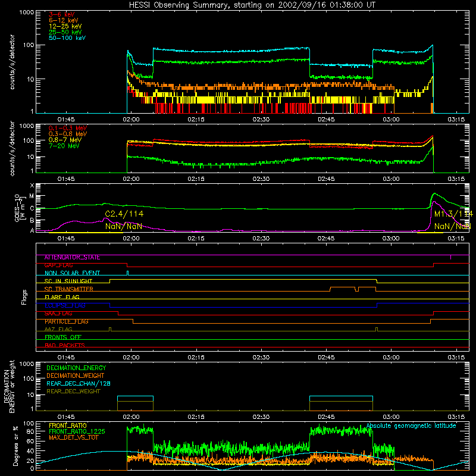Image resolution: width=476 pixels, height=476 pixels.
Task: Select the ECLIPSE_FLAG label
Action: (65, 305)
